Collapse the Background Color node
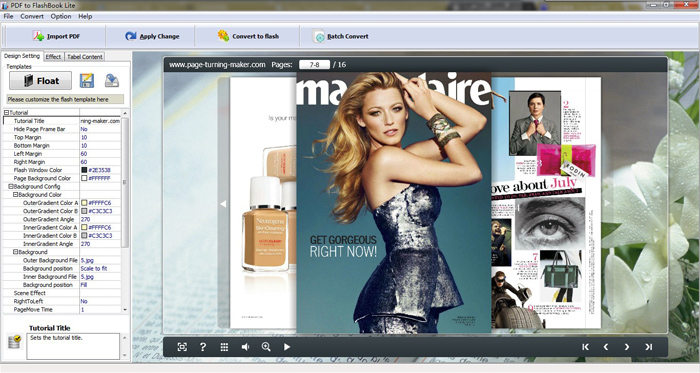Viewport: 700px width, 373px height. point(15,195)
